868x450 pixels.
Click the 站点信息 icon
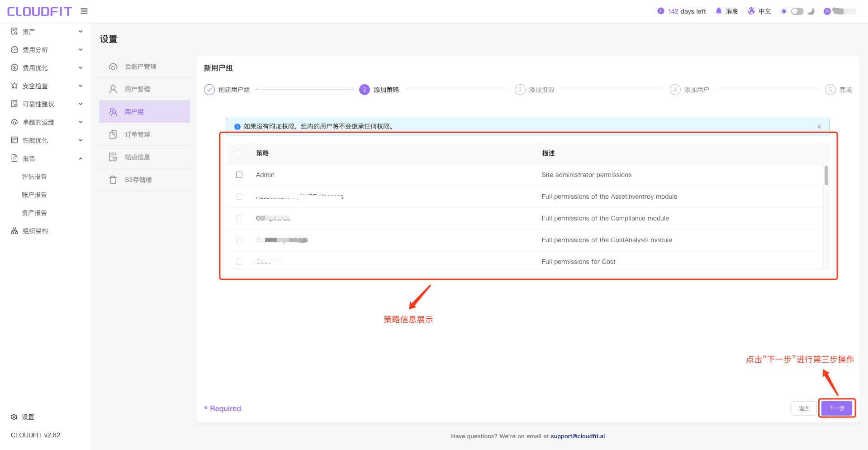pyautogui.click(x=113, y=157)
